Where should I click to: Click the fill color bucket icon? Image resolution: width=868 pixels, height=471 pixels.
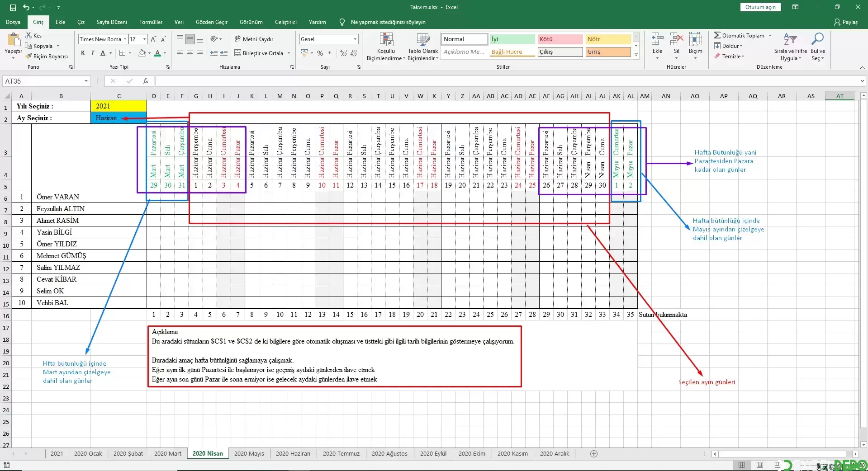(x=142, y=53)
